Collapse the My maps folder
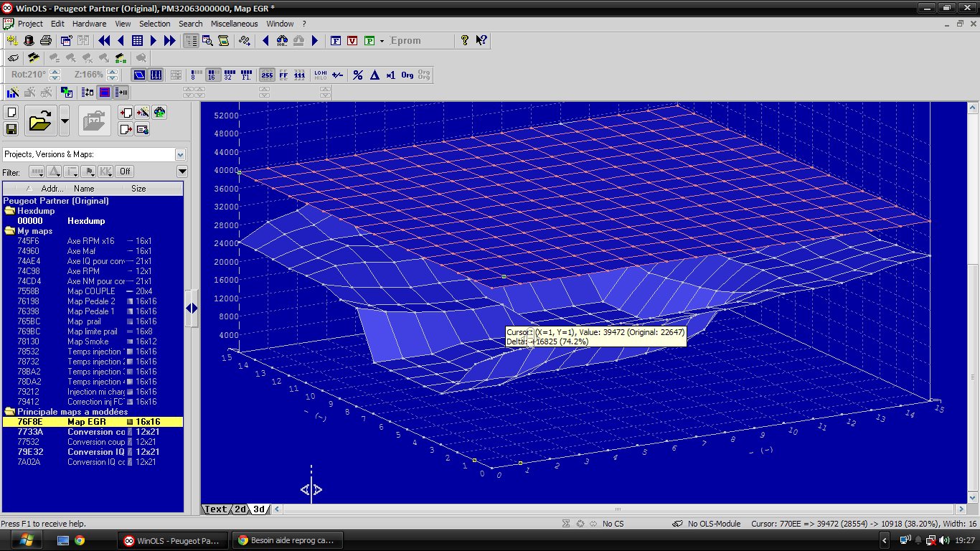The height and width of the screenshot is (551, 980). click(x=10, y=231)
